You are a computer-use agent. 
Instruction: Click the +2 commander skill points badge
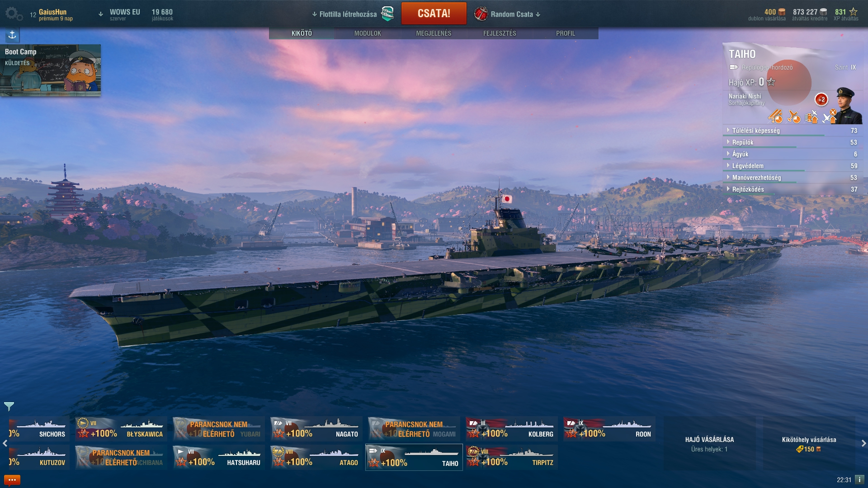[821, 99]
